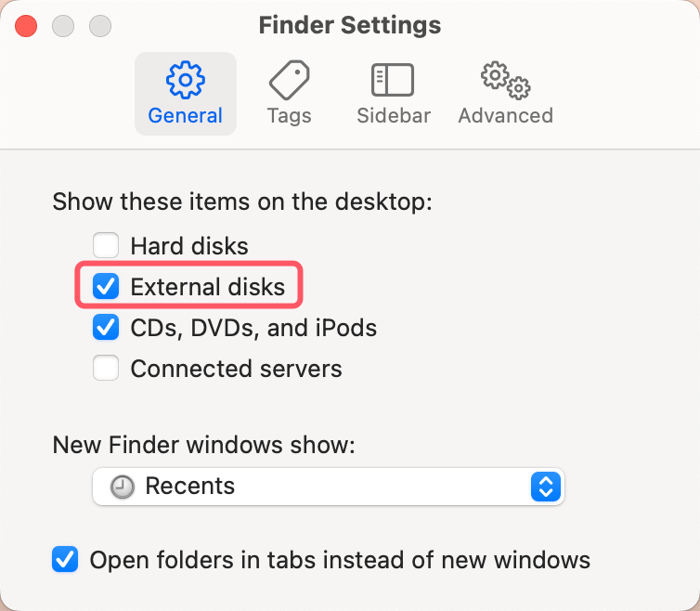Enable the Connected servers checkbox
This screenshot has height=611, width=700.
pos(106,369)
